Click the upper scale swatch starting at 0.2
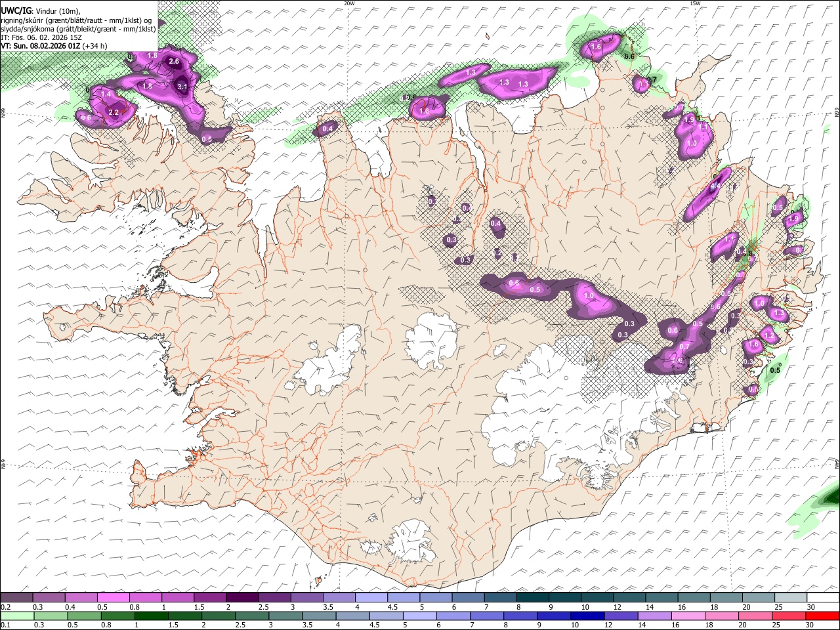Image resolution: width=840 pixels, height=630 pixels. tap(17, 598)
